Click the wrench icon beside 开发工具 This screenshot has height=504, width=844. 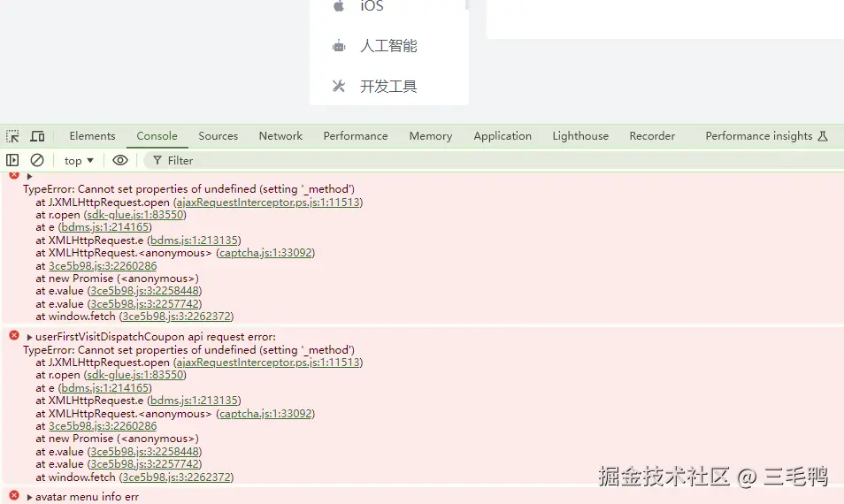coord(338,86)
